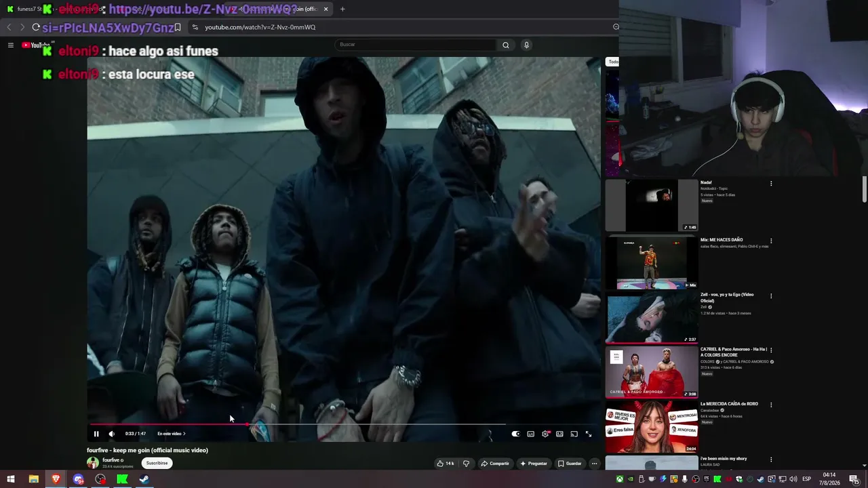This screenshot has height=488, width=868.
Task: Open options for 'La MERECIDA CAÍDA de RORO'
Action: pyautogui.click(x=771, y=405)
